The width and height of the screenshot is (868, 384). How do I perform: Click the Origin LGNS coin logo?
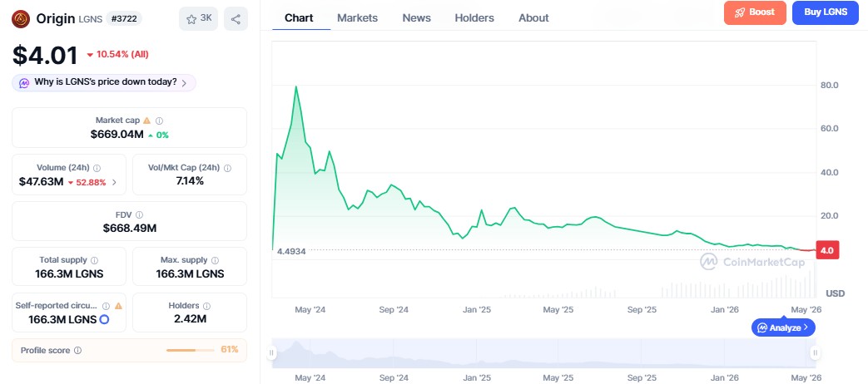(x=21, y=19)
